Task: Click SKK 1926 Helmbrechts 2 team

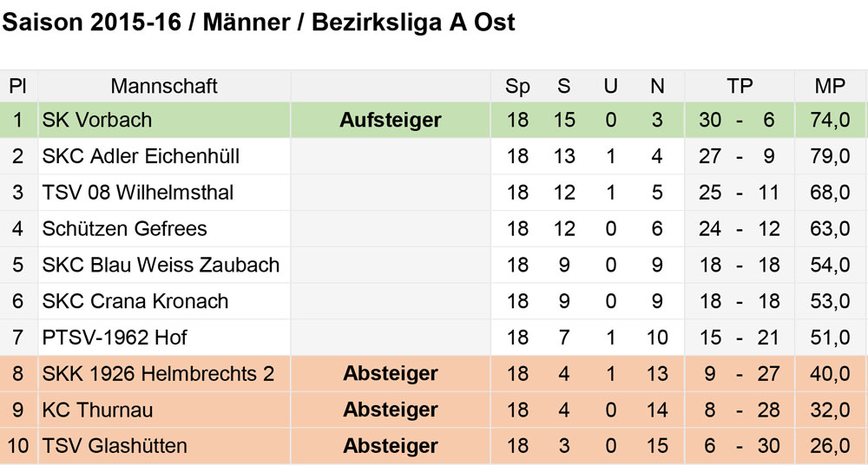Action: 158,373
